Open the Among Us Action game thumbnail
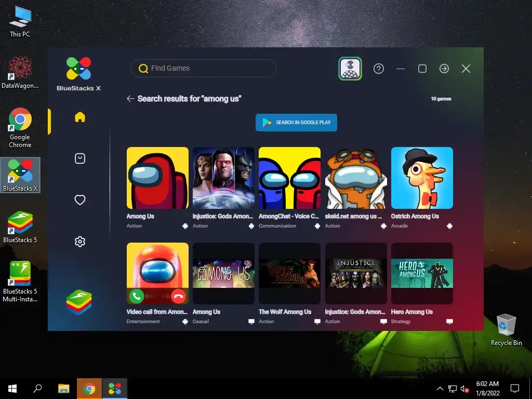 click(157, 178)
